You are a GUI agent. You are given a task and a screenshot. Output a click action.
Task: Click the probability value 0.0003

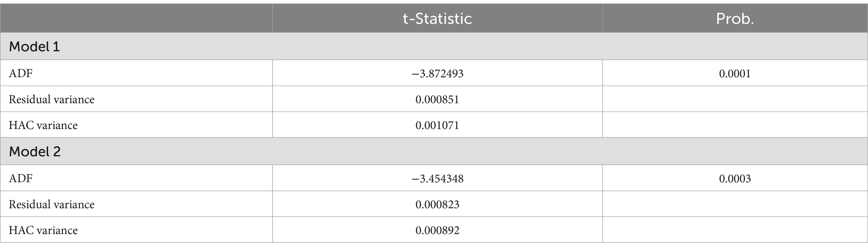(735, 179)
